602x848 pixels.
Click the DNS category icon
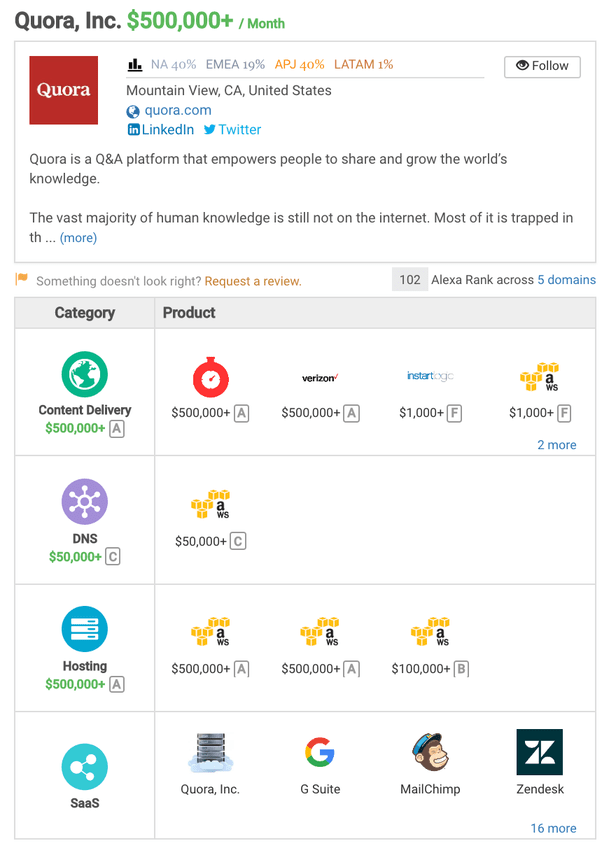[x=84, y=502]
